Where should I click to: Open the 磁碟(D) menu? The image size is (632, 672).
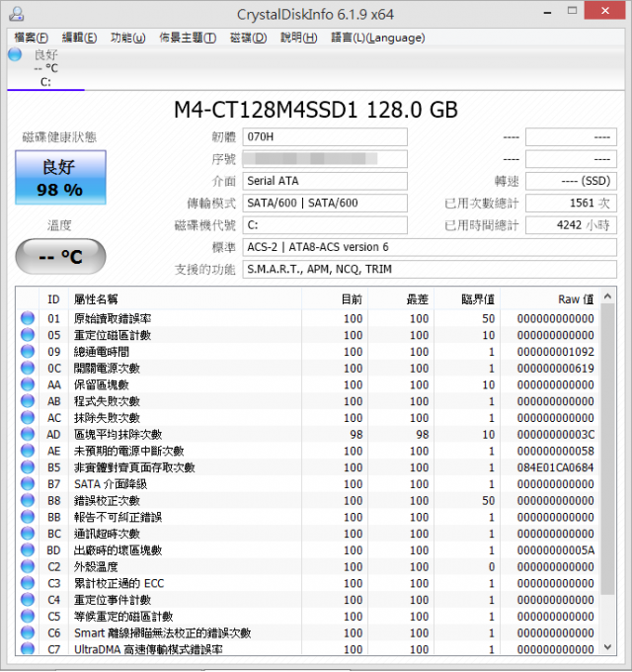coord(248,38)
